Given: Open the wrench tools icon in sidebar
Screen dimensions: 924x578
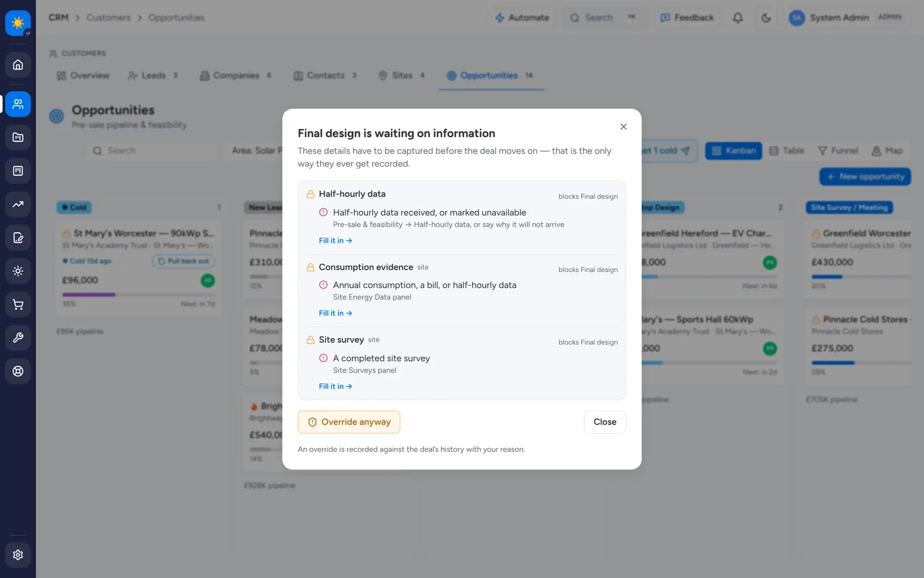Looking at the screenshot, I should coord(18,338).
